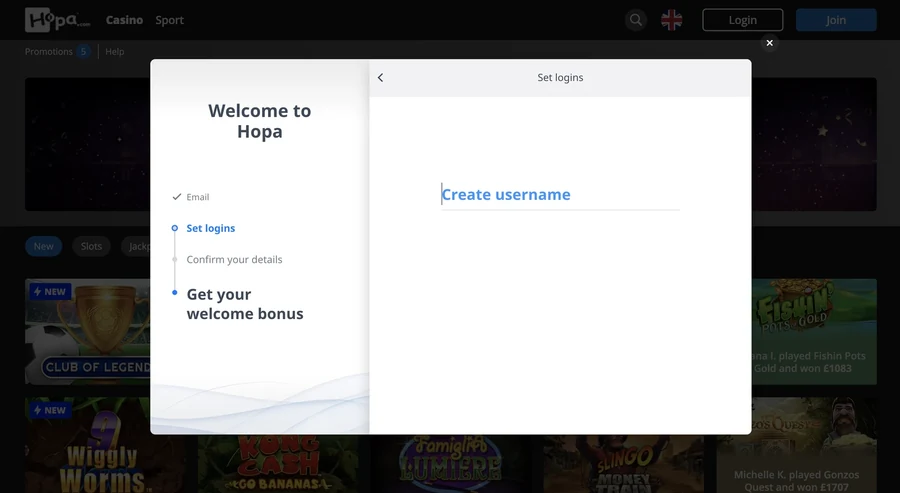
Task: Select the New games filter tab
Action: (44, 246)
